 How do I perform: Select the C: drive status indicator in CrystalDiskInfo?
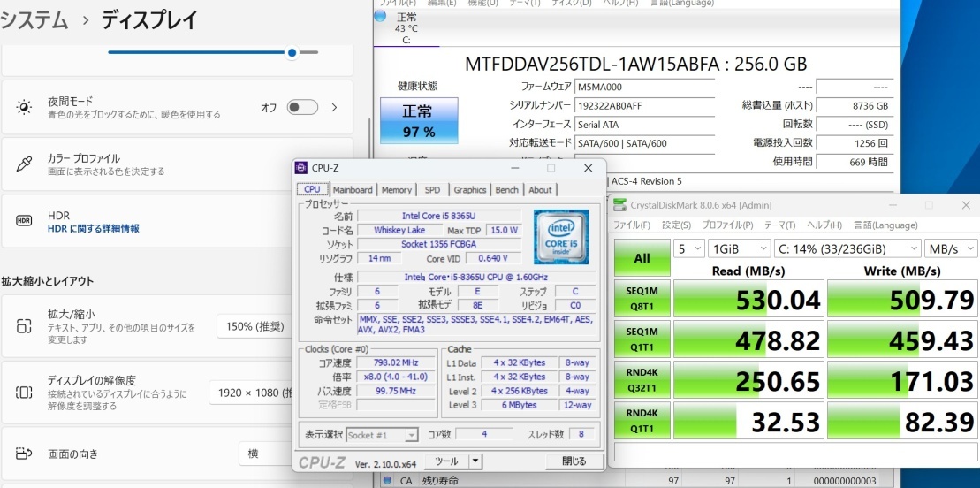click(x=406, y=27)
